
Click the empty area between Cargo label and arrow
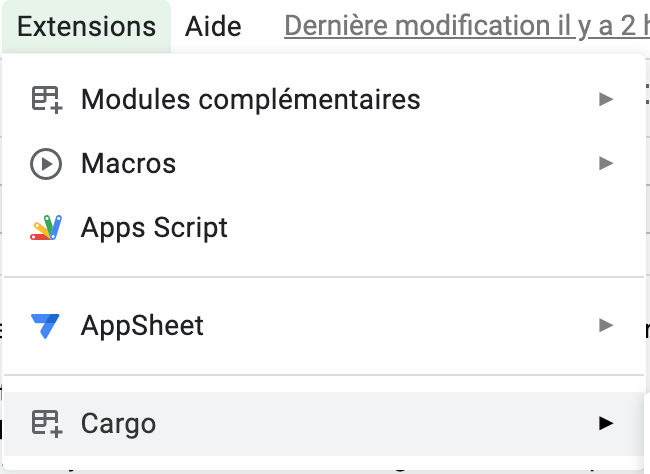pyautogui.click(x=380, y=423)
